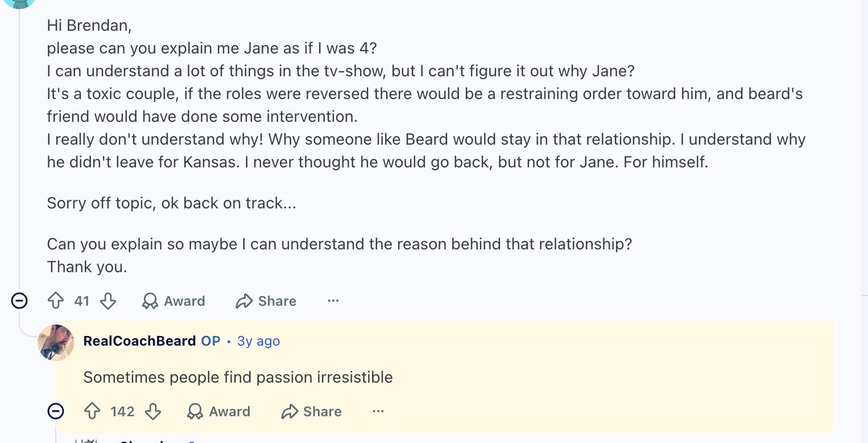Collapse the parent comment thread
868x443 pixels.
pos(19,301)
